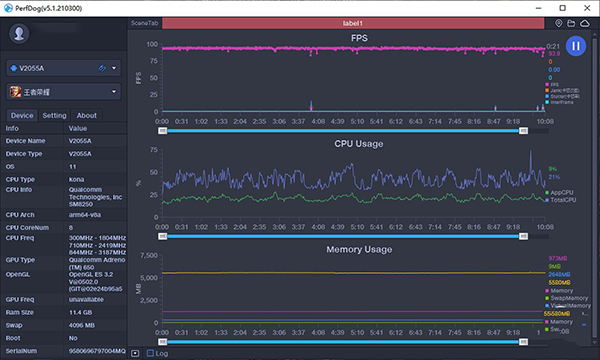Click the 王者荣耀 game app icon
Viewport: 600px width, 360px height.
point(15,91)
